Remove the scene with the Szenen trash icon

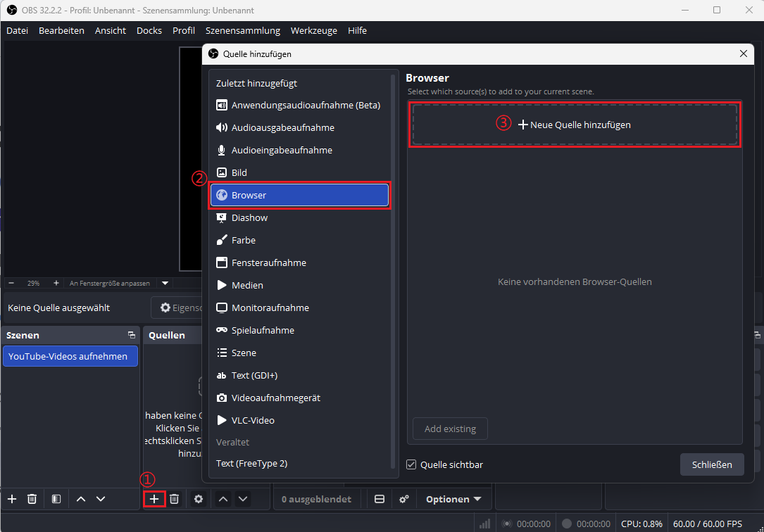pos(32,499)
